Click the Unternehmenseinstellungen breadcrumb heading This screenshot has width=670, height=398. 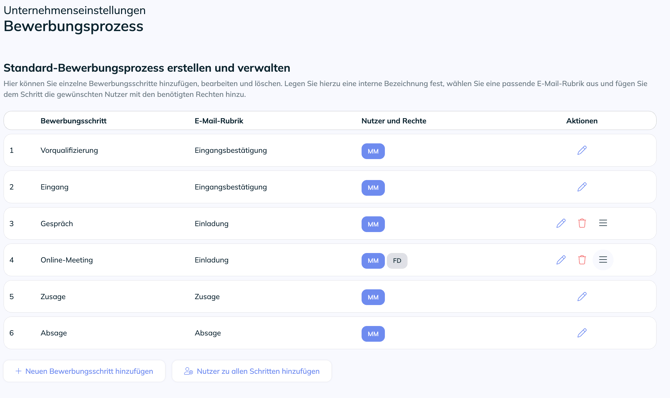click(74, 10)
